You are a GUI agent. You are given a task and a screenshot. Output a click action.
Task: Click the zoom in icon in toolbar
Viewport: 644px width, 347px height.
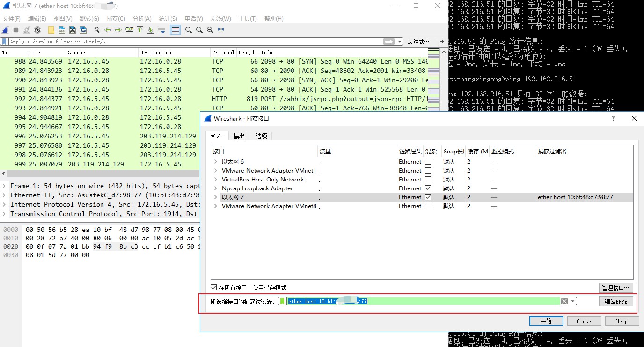point(189,30)
